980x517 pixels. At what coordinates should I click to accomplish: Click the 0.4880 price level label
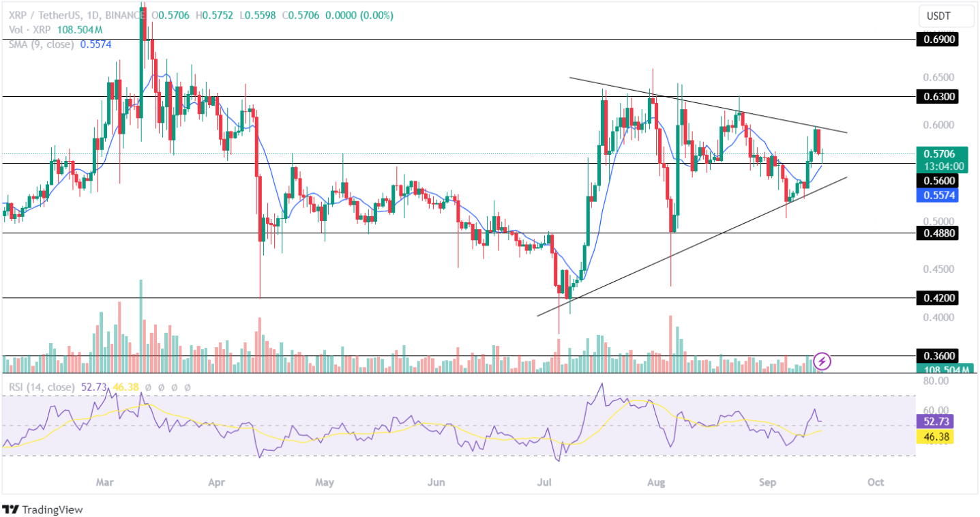click(x=938, y=233)
